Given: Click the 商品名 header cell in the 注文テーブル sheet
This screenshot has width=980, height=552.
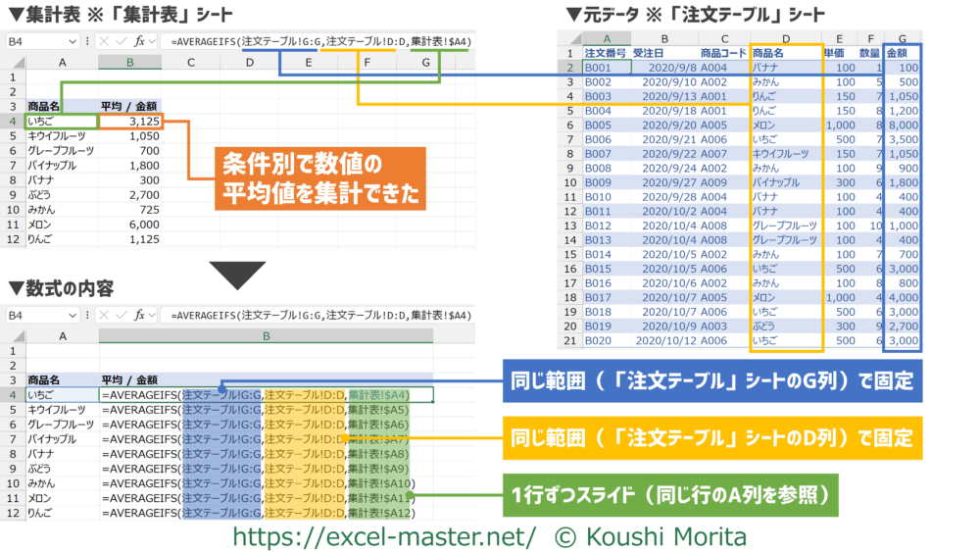Looking at the screenshot, I should (785, 53).
